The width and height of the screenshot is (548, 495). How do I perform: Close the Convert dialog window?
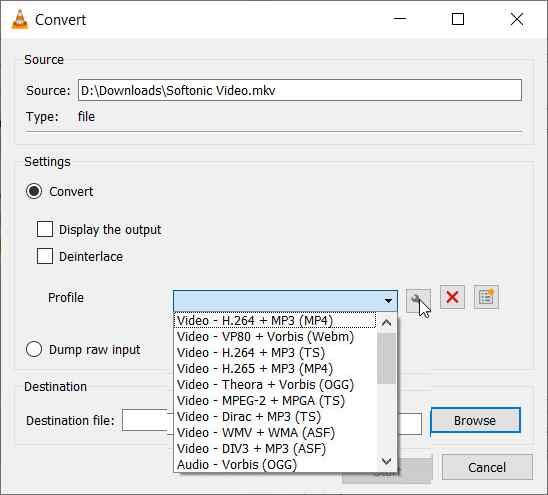(x=517, y=19)
